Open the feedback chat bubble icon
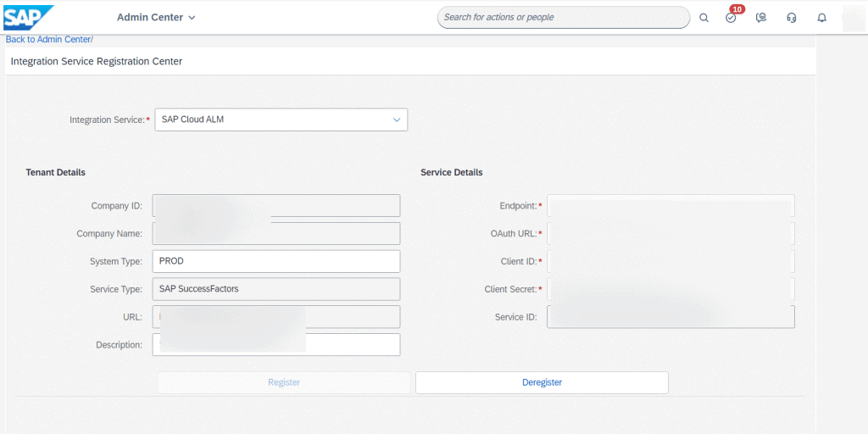Screen dimensions: 868x434 [x=761, y=18]
